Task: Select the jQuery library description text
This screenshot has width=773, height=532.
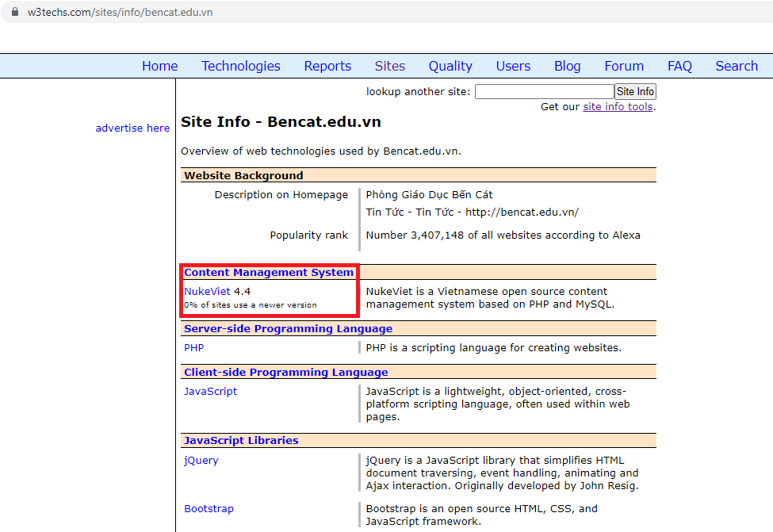Action: click(502, 473)
